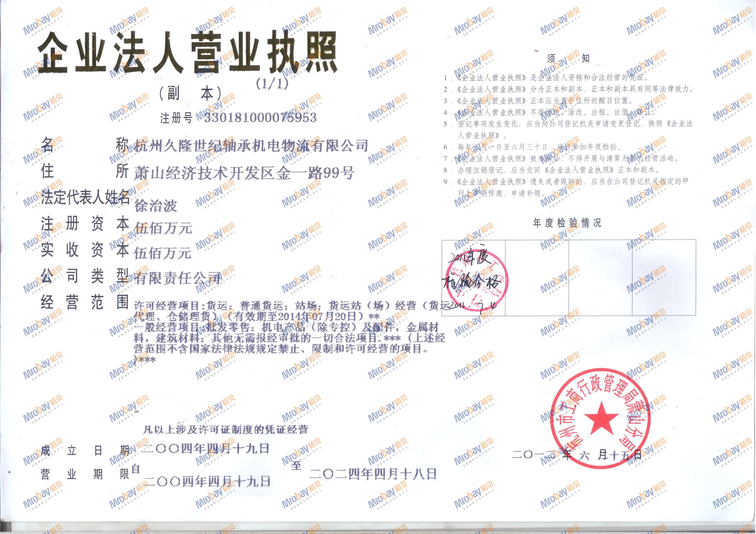This screenshot has width=756, height=534.
Task: Click the (1/1) page indicator
Action: pos(272,84)
